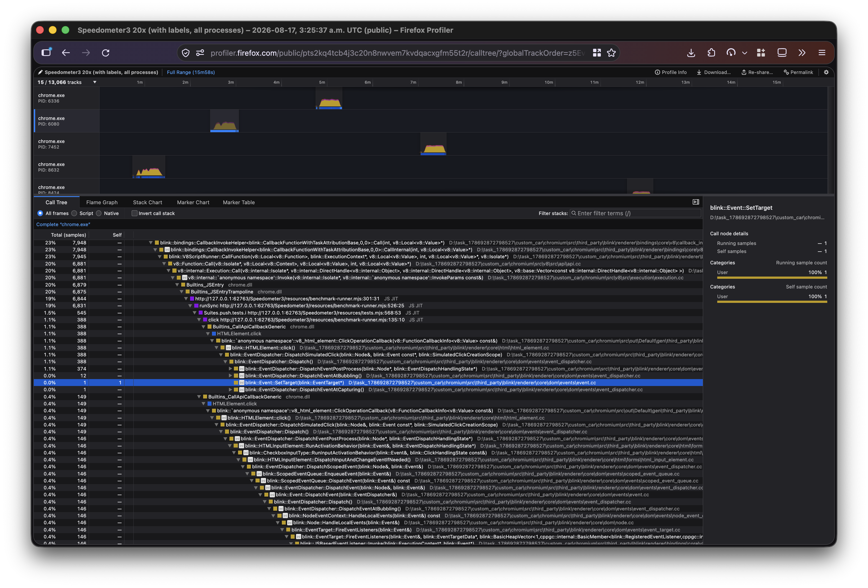Expand the DispatchEventAtCapturing() row

coord(231,390)
